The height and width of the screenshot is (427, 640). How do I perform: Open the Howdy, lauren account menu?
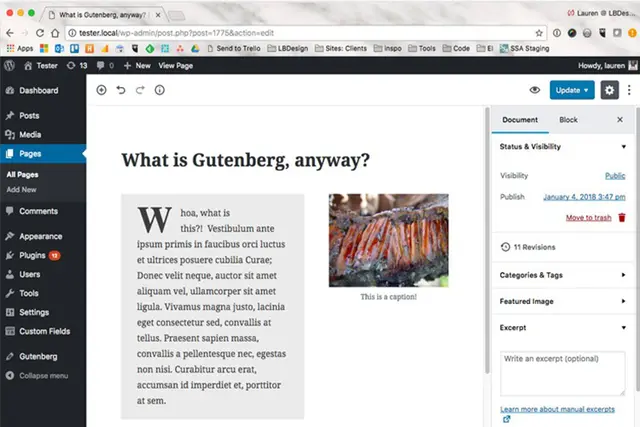point(607,65)
